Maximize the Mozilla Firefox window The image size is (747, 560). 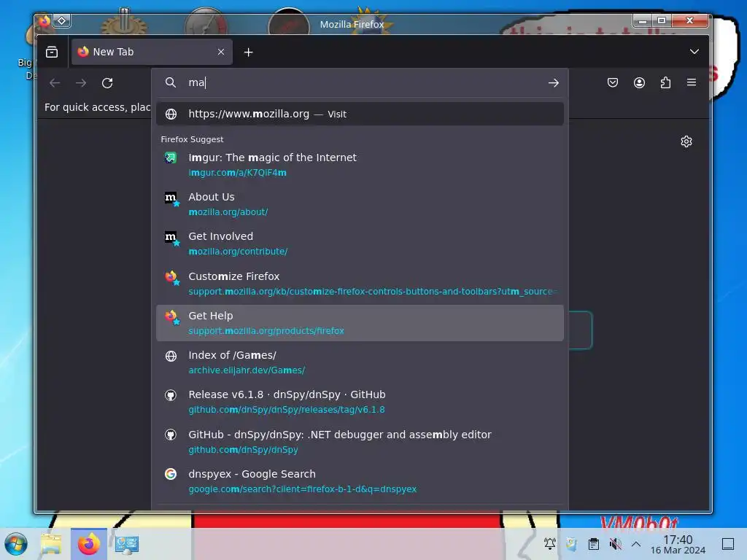661,20
